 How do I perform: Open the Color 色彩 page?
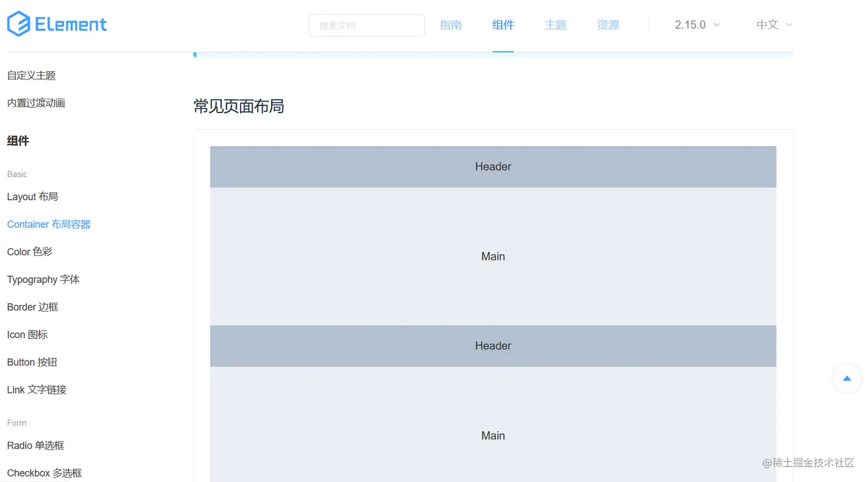(30, 252)
